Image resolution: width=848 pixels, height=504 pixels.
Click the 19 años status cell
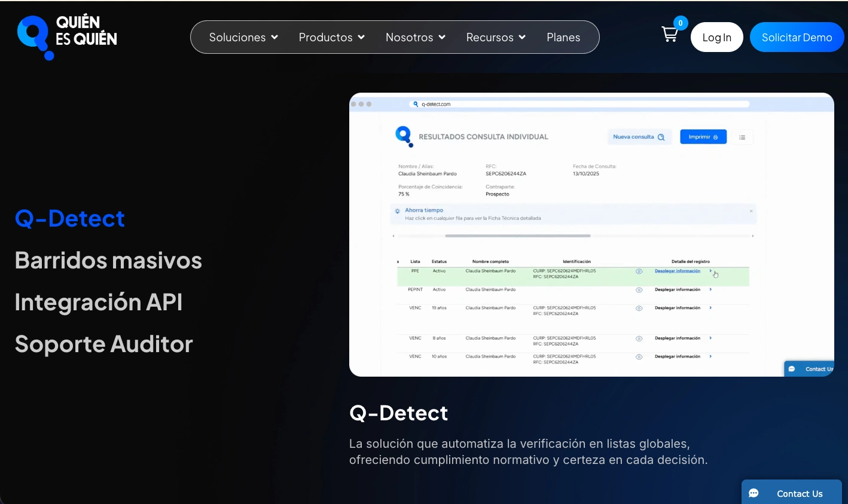[x=440, y=308]
